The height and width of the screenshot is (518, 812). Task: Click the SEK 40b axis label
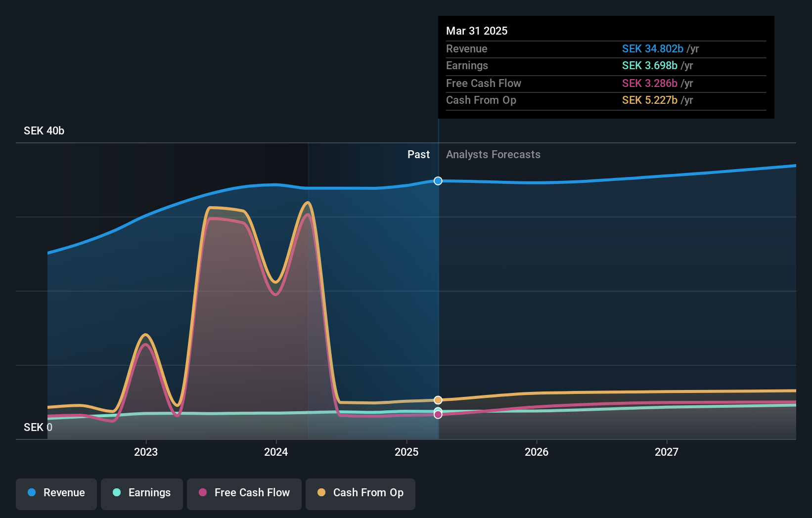pyautogui.click(x=44, y=131)
